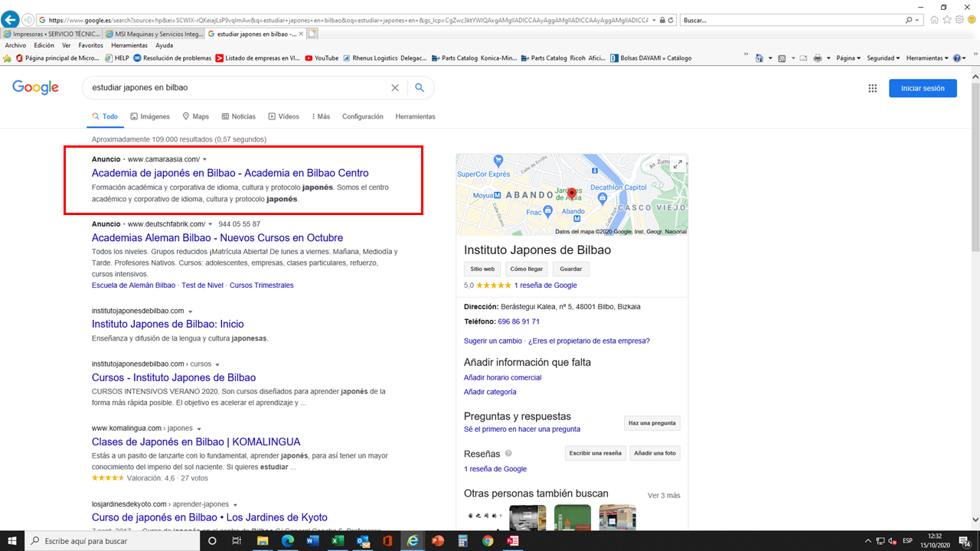Switch to the Maps search tab
Viewport: 980px width, 551px height.
tap(196, 116)
